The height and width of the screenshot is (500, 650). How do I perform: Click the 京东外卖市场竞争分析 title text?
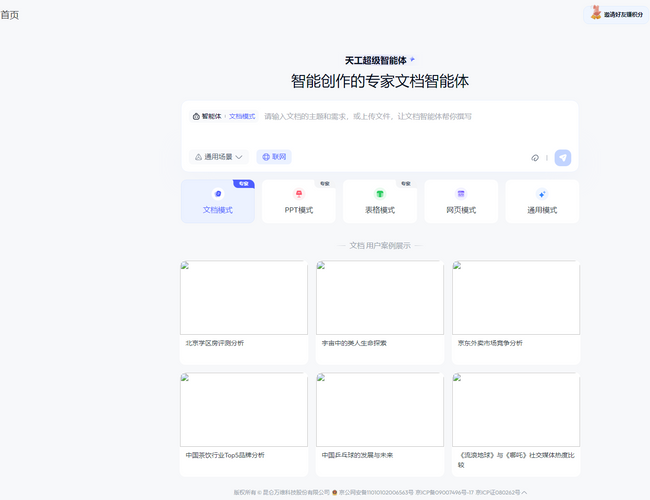[490, 343]
